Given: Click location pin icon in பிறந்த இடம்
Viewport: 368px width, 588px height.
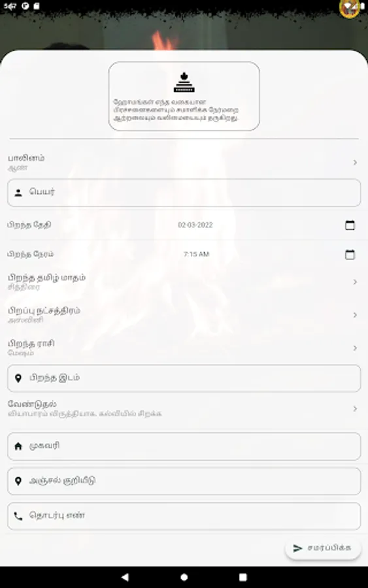Looking at the screenshot, I should point(18,378).
